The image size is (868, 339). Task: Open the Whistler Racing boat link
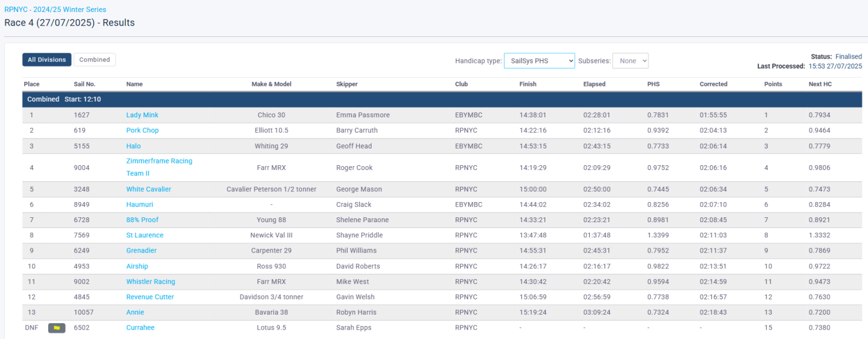coord(151,281)
